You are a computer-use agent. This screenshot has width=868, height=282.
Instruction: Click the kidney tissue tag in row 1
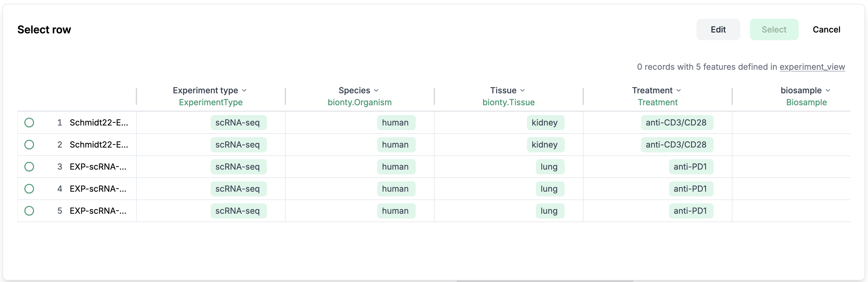point(545,123)
